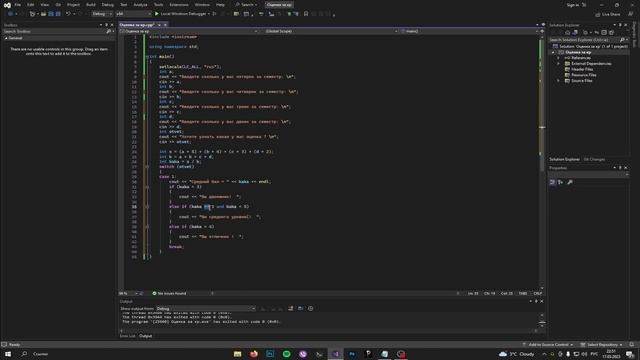
Task: Expand the Source Files folder
Action: point(559,81)
